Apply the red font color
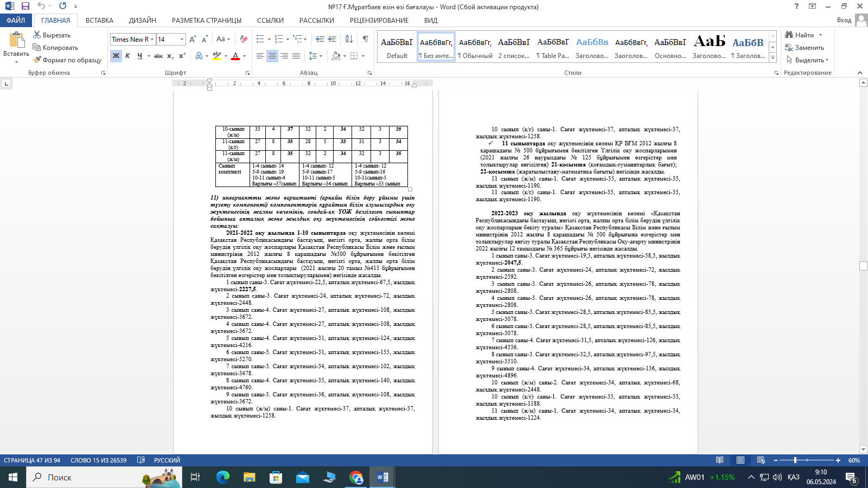Viewport: 868px width, 488px height. click(235, 55)
